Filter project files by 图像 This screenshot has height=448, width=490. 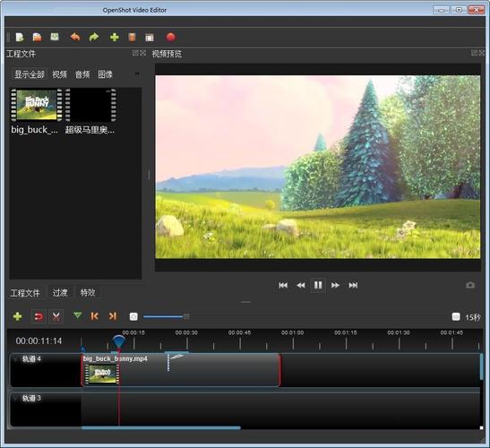pyautogui.click(x=106, y=74)
